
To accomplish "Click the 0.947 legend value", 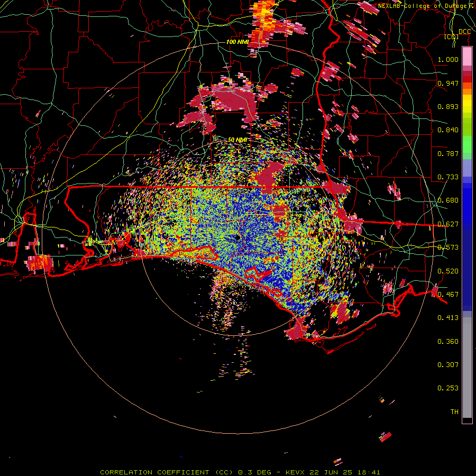I will [448, 83].
